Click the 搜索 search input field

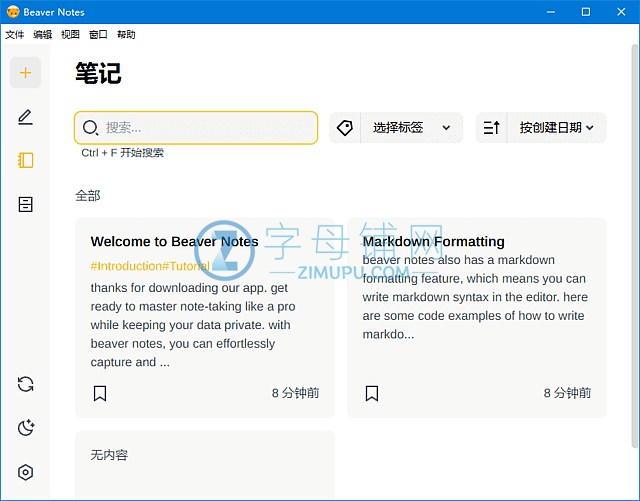point(206,128)
